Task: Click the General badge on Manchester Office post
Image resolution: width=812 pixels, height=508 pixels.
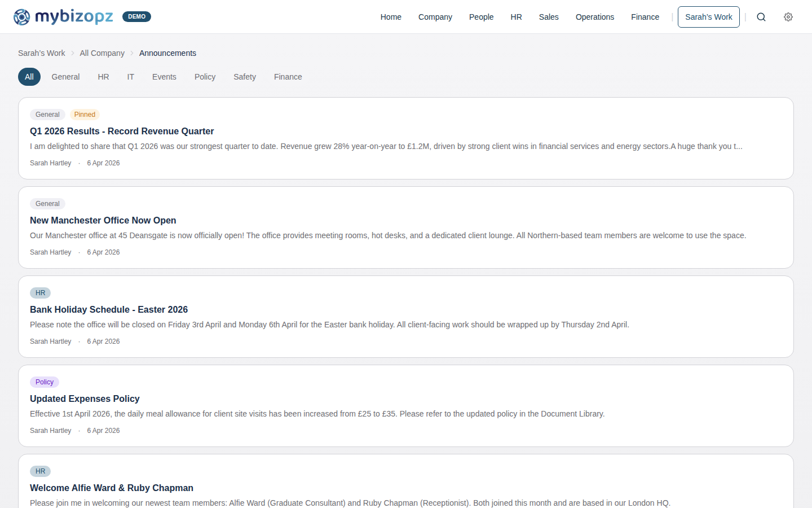Action: (x=47, y=203)
